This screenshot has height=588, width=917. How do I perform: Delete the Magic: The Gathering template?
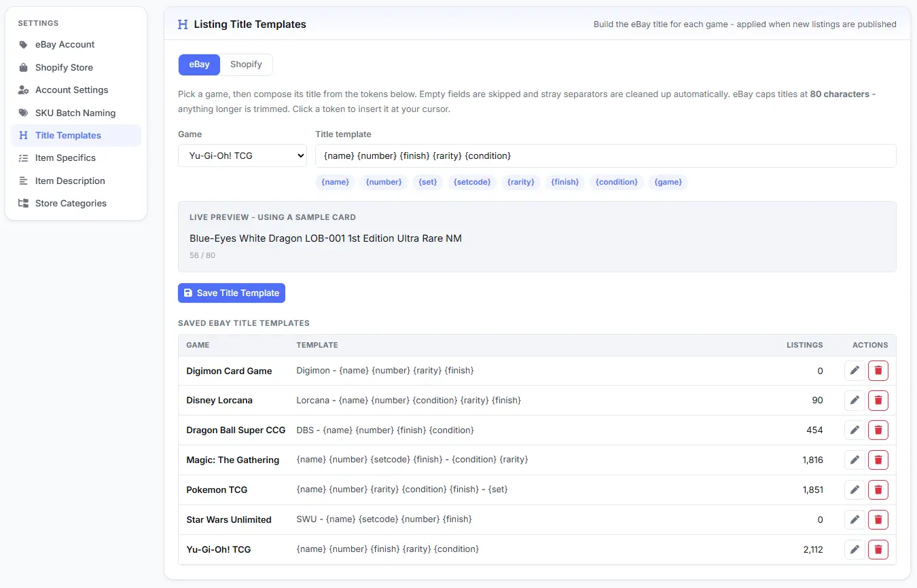click(878, 460)
